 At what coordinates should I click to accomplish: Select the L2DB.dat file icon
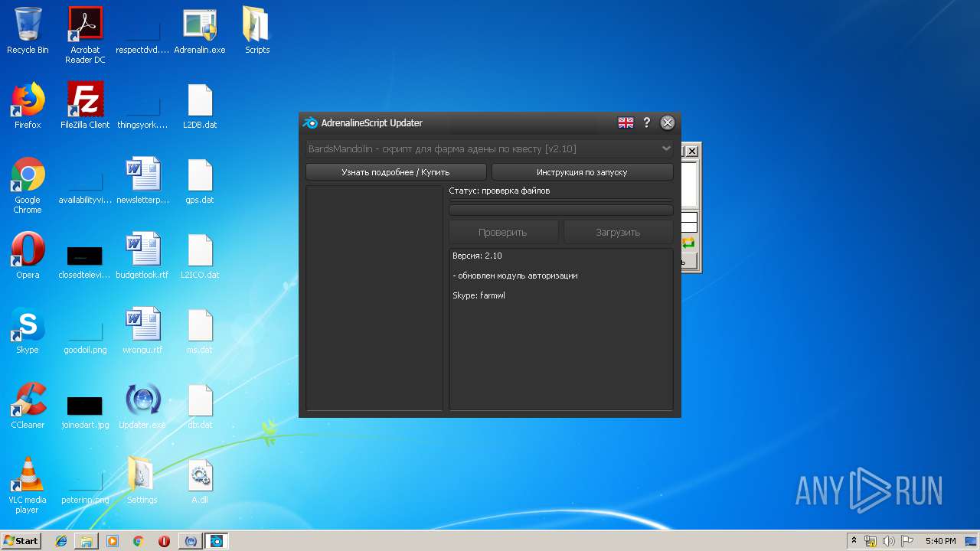(x=200, y=106)
